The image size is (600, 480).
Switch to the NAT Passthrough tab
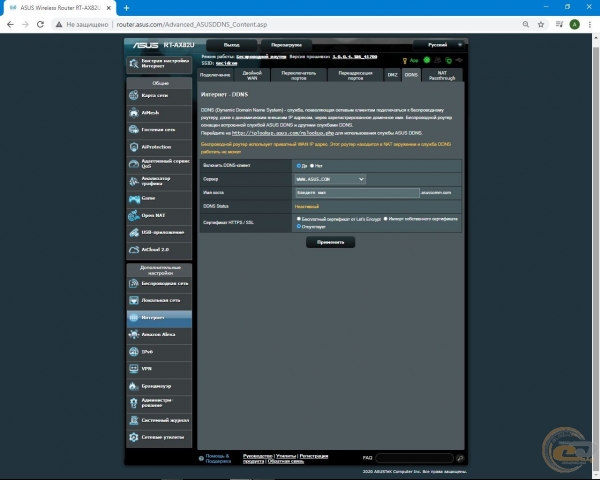442,75
